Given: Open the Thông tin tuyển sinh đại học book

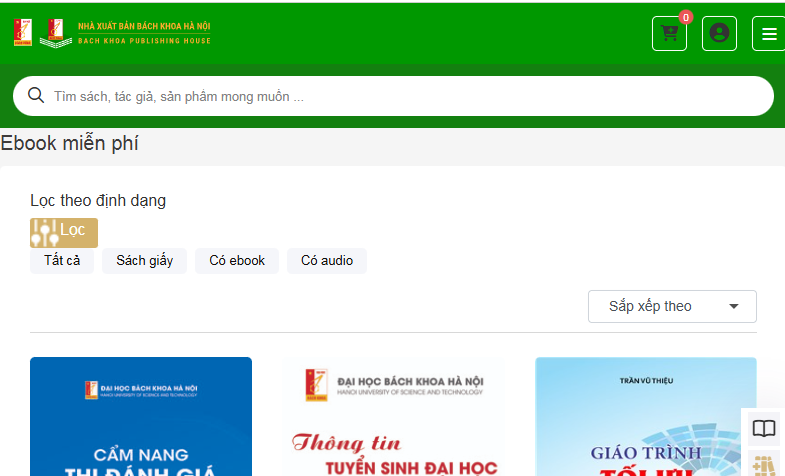Looking at the screenshot, I should 394,416.
